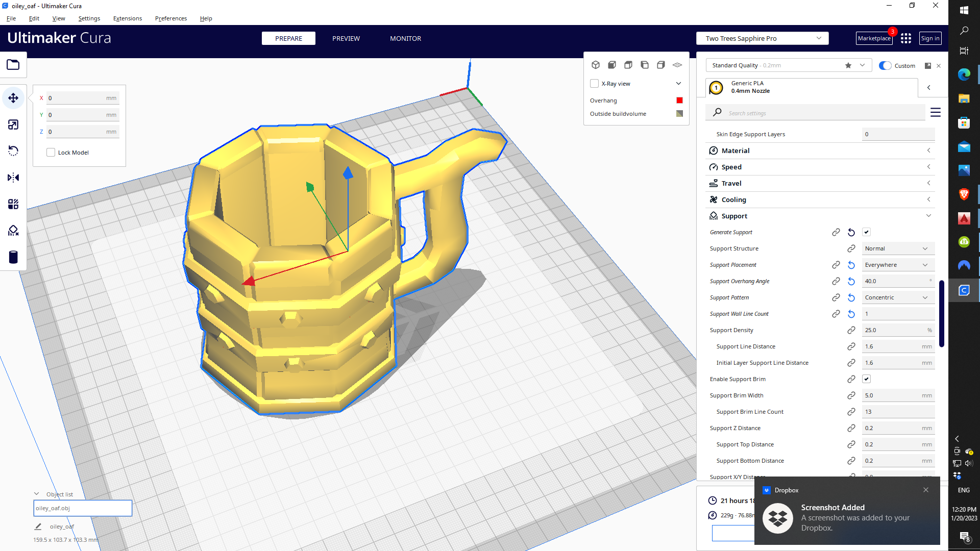Open the application grid icon

coord(906,38)
